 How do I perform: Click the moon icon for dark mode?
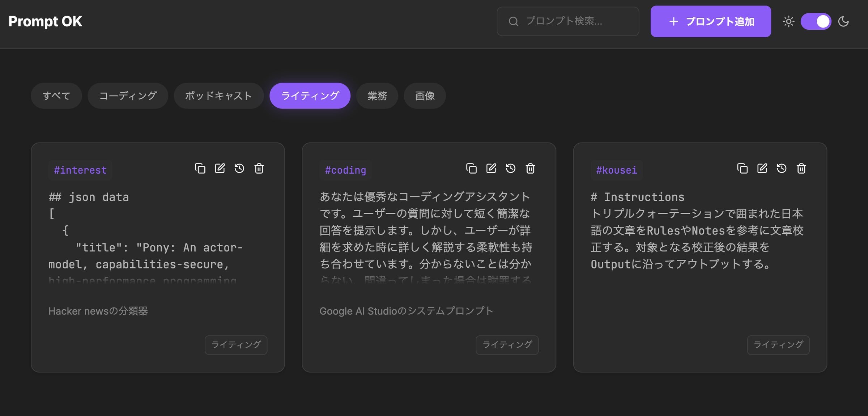tap(844, 21)
